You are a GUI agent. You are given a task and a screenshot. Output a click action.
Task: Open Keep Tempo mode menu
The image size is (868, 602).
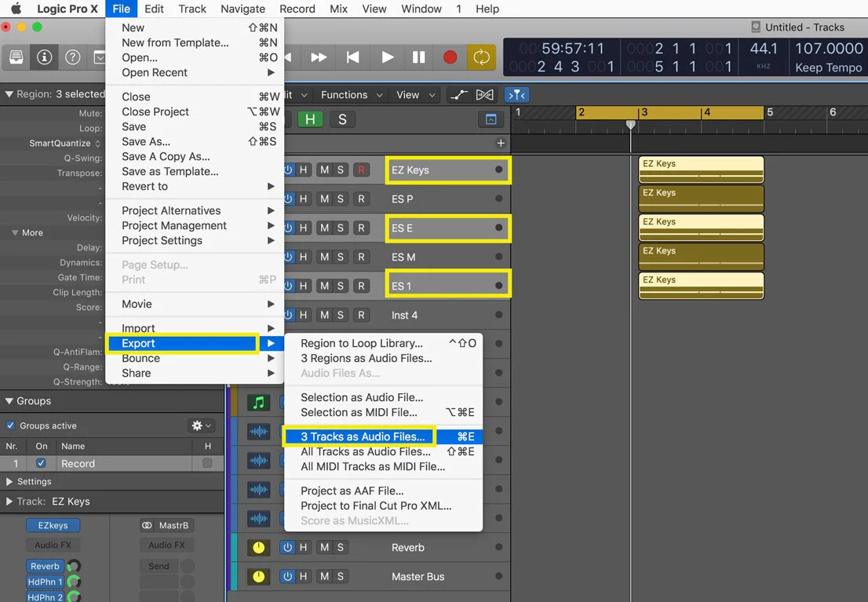pyautogui.click(x=829, y=67)
